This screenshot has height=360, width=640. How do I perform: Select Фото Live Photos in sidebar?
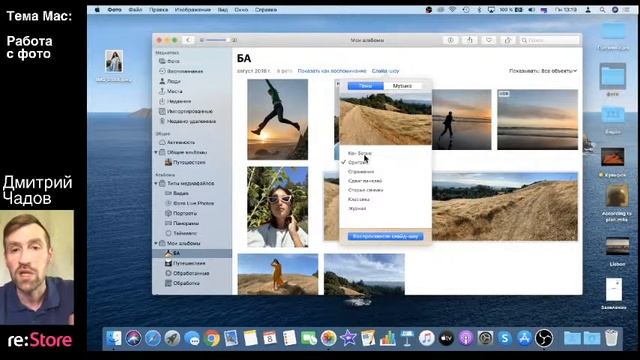click(x=193, y=203)
